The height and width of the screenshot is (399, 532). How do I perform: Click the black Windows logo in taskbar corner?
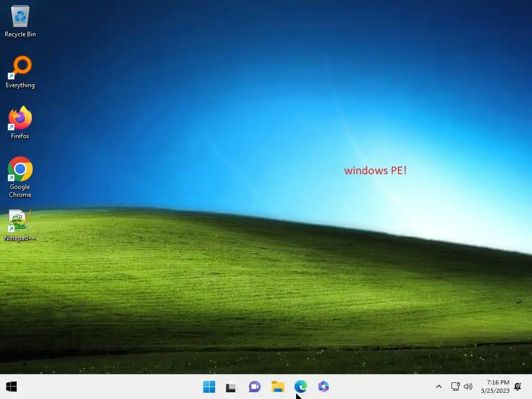(x=11, y=387)
